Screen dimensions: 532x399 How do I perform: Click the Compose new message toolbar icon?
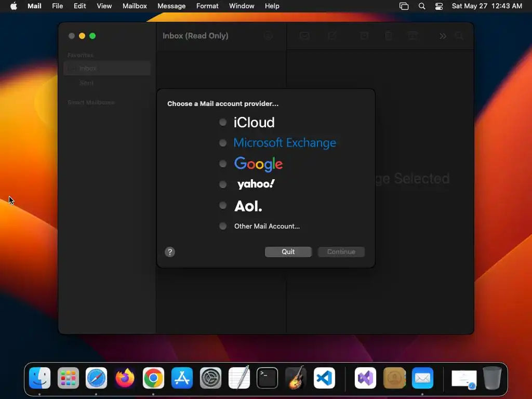(x=332, y=36)
